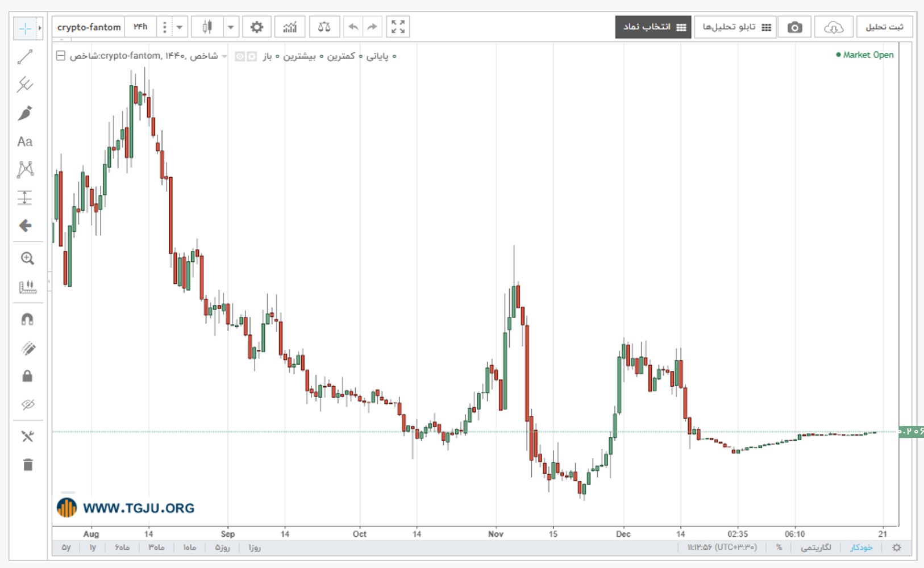Collapse the crypto-fantom legend box
Image resolution: width=924 pixels, height=568 pixels.
(61, 56)
